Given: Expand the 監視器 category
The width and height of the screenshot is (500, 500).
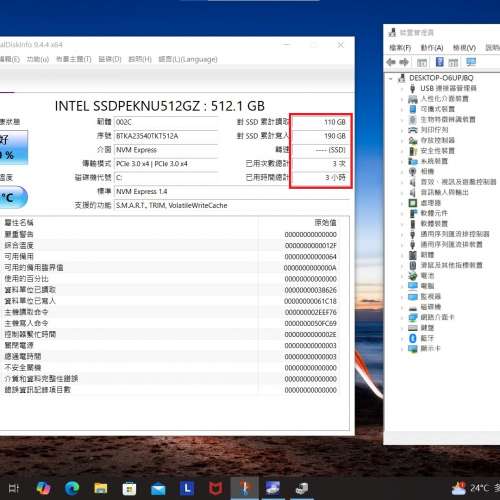Looking at the screenshot, I should 402,297.
